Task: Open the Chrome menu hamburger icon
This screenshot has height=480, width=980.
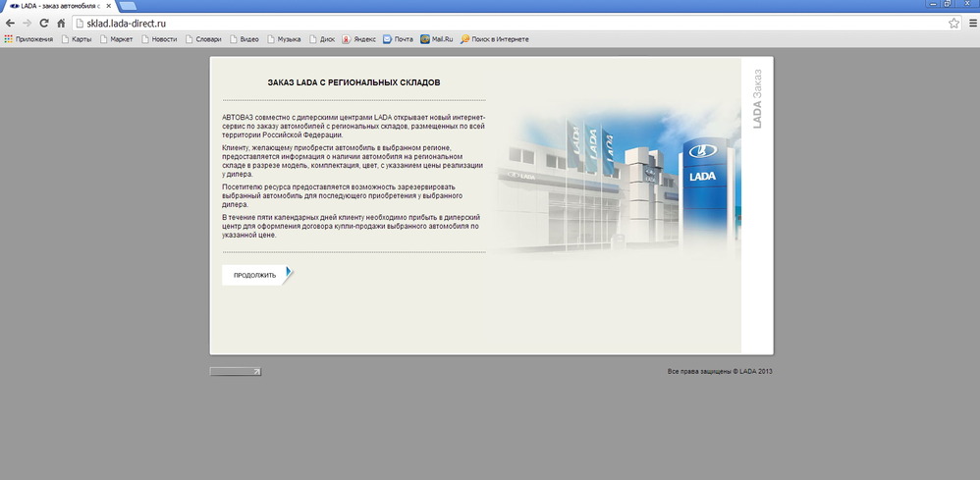Action: tap(973, 24)
